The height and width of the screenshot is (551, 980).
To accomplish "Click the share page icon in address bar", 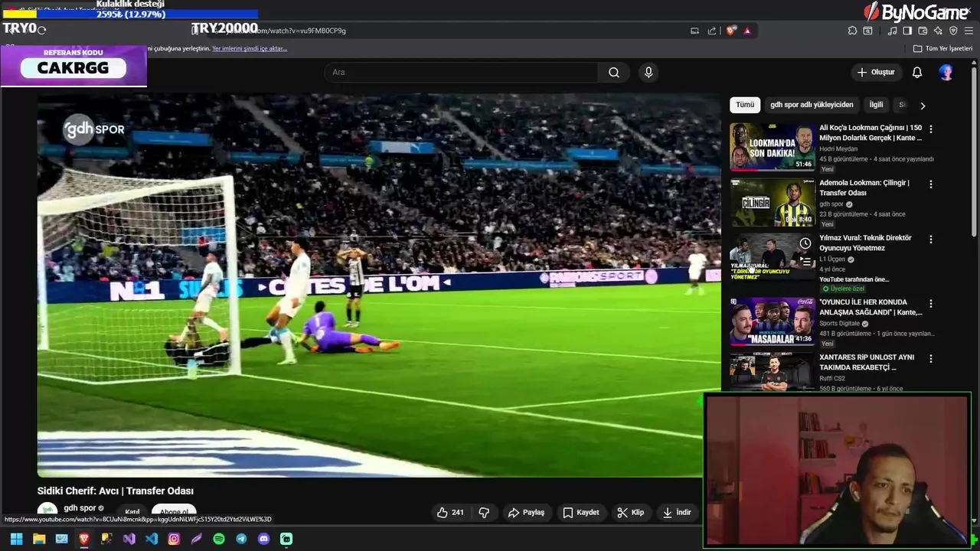I will point(712,31).
